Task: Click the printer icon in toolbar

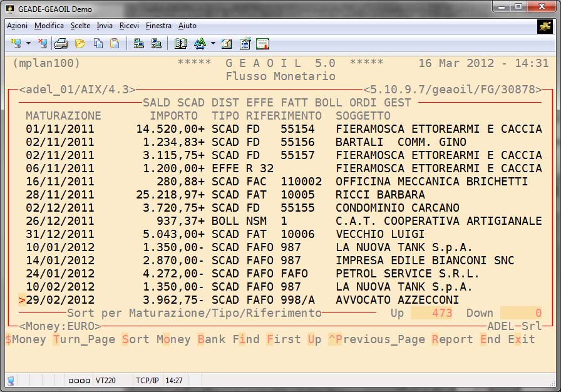Action: (61, 44)
